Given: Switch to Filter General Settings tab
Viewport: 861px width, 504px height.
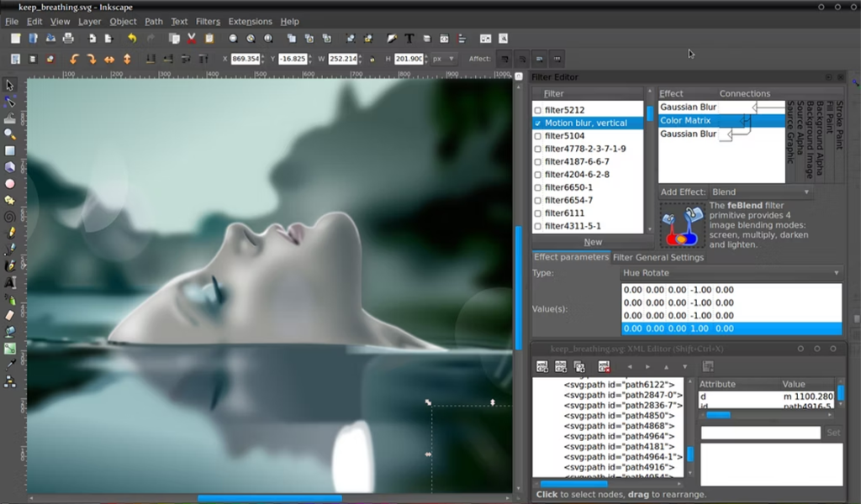Looking at the screenshot, I should click(x=658, y=257).
